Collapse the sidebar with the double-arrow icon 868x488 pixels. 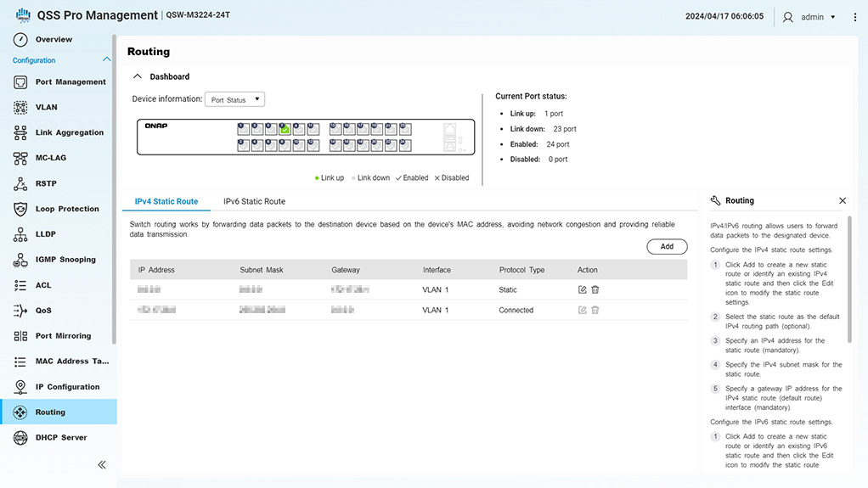coord(102,464)
